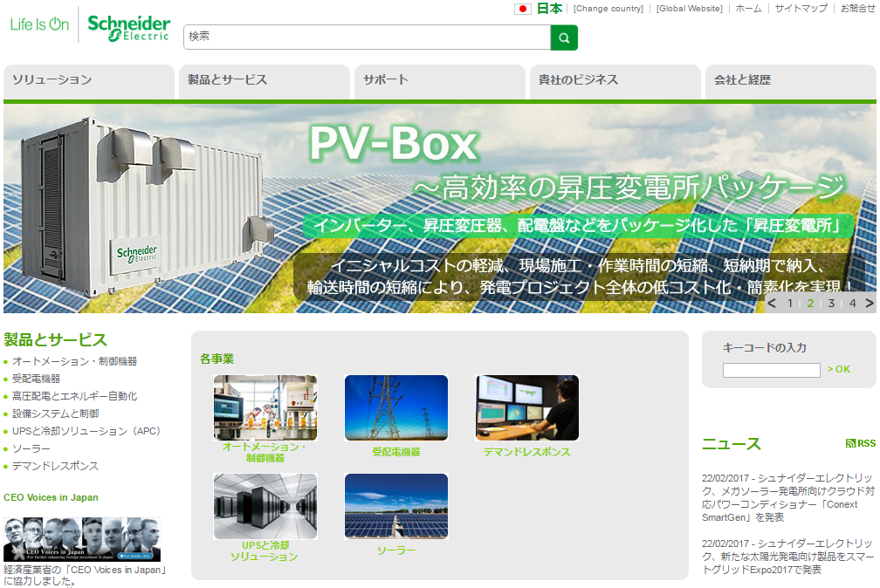The image size is (880, 588).
Task: Select banner slide number 4
Action: (852, 304)
